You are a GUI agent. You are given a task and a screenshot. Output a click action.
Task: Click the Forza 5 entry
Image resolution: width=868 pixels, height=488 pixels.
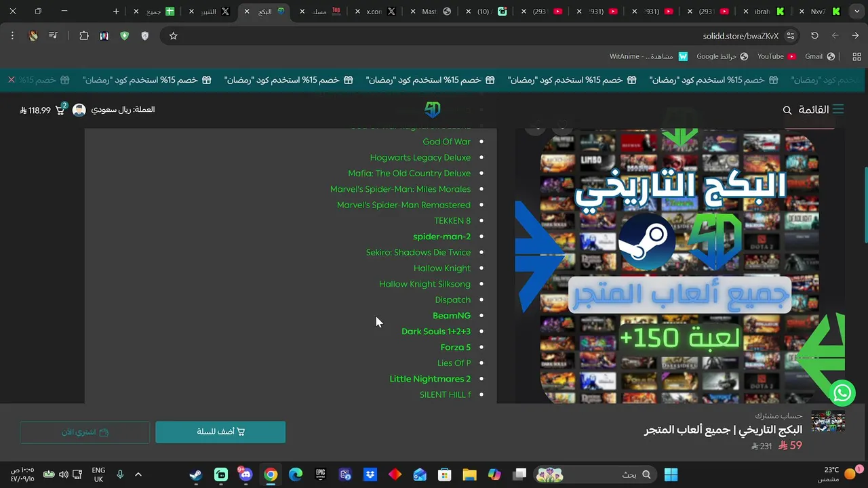point(456,347)
